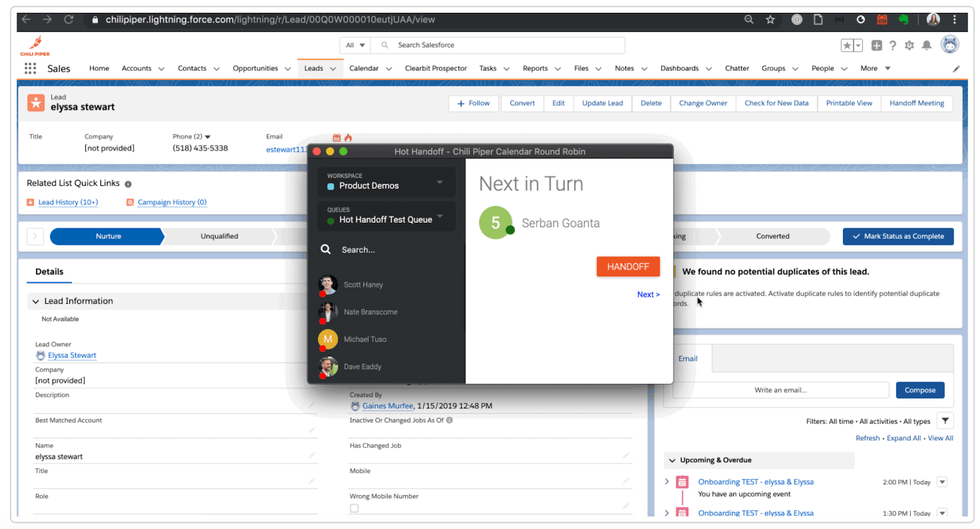Image resolution: width=980 pixels, height=529 pixels.
Task: Select the Details tab
Action: click(x=49, y=272)
